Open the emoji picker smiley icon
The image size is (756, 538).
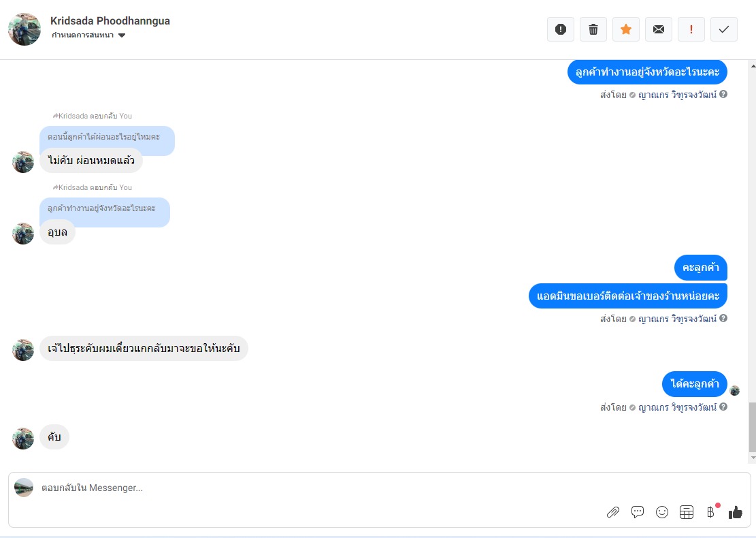pos(662,512)
